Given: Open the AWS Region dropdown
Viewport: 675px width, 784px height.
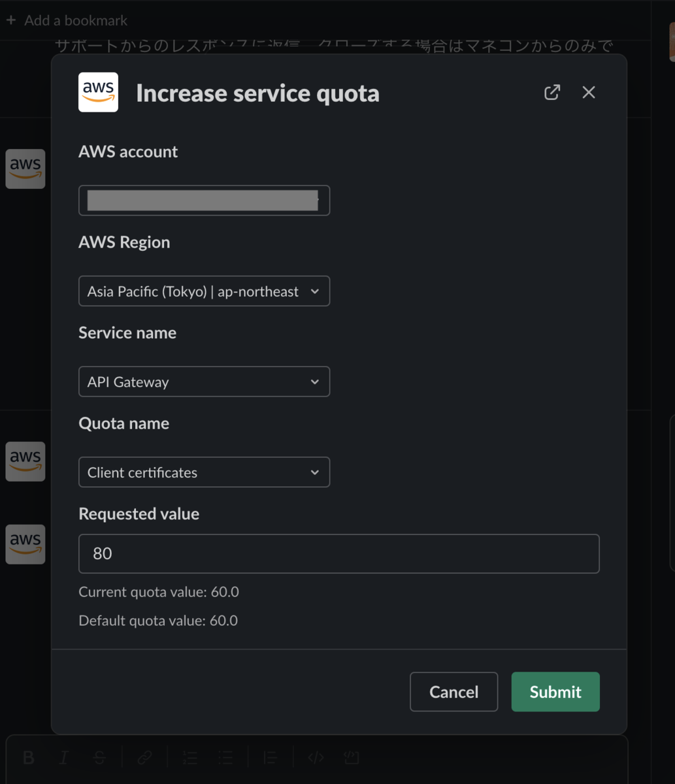Looking at the screenshot, I should (204, 291).
